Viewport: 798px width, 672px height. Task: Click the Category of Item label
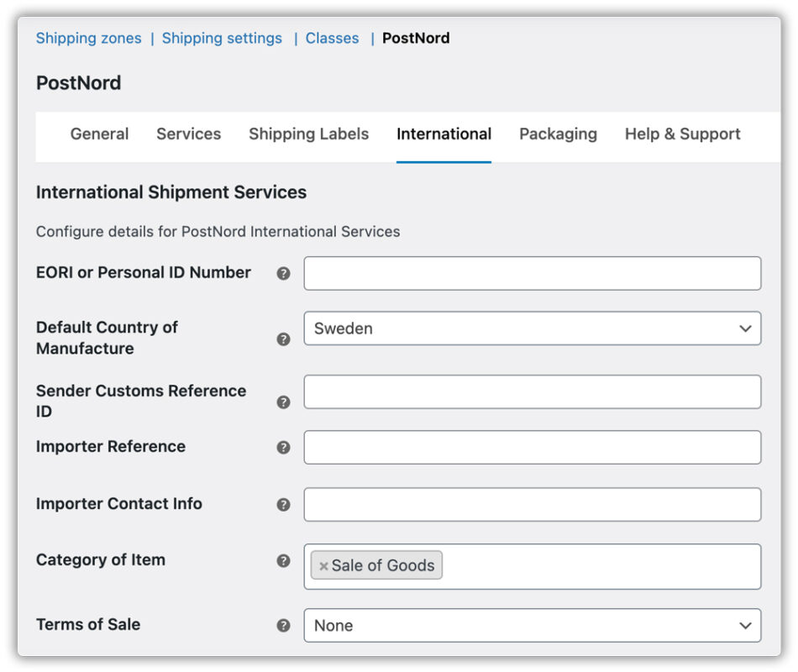pyautogui.click(x=101, y=560)
